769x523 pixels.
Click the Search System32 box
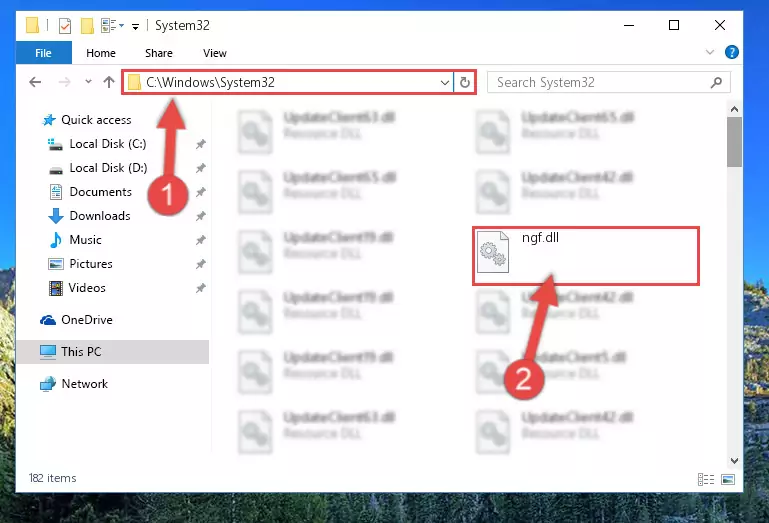[608, 82]
